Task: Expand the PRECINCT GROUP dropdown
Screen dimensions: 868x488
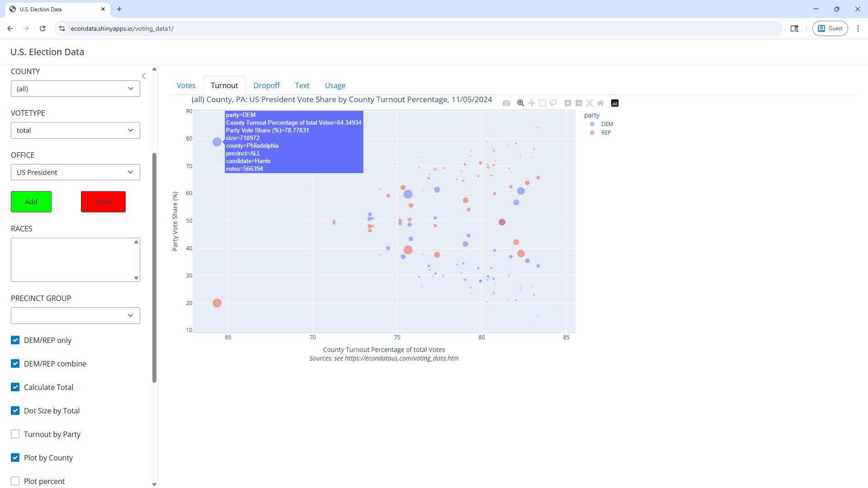Action: pos(75,315)
